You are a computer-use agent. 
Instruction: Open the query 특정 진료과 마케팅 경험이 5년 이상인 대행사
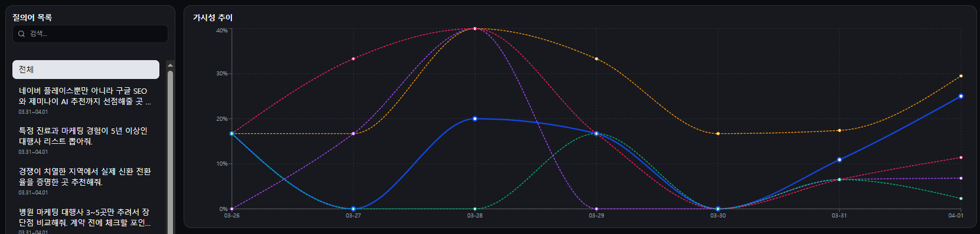86,141
